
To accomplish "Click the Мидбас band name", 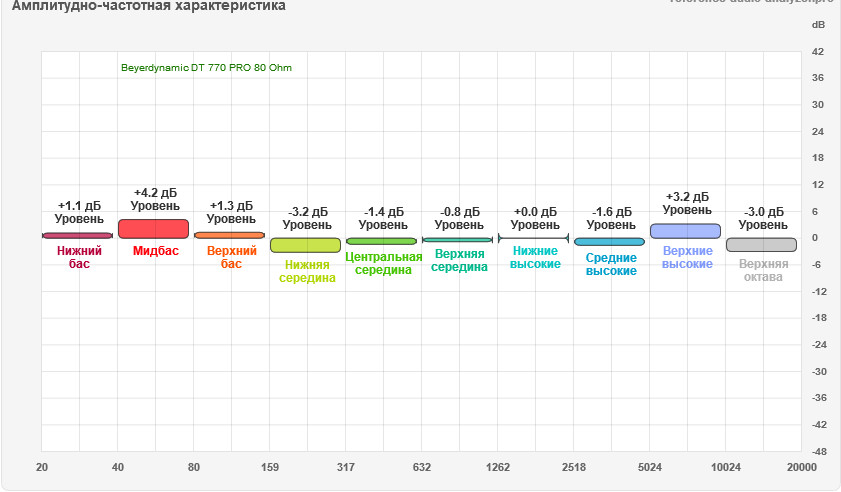I will pos(156,251).
